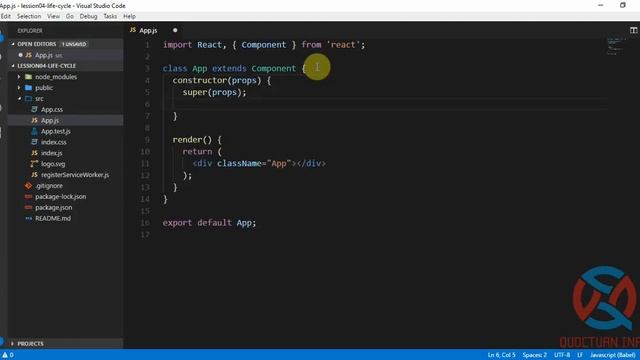Click the public folder icon
Screen dimensions: 640x360
(x=29, y=88)
